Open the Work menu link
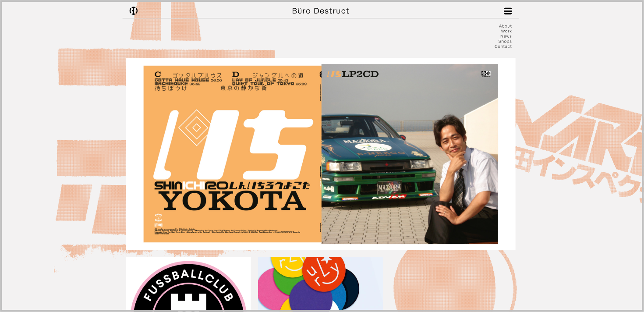Image resolution: width=644 pixels, height=312 pixels. pos(506,31)
